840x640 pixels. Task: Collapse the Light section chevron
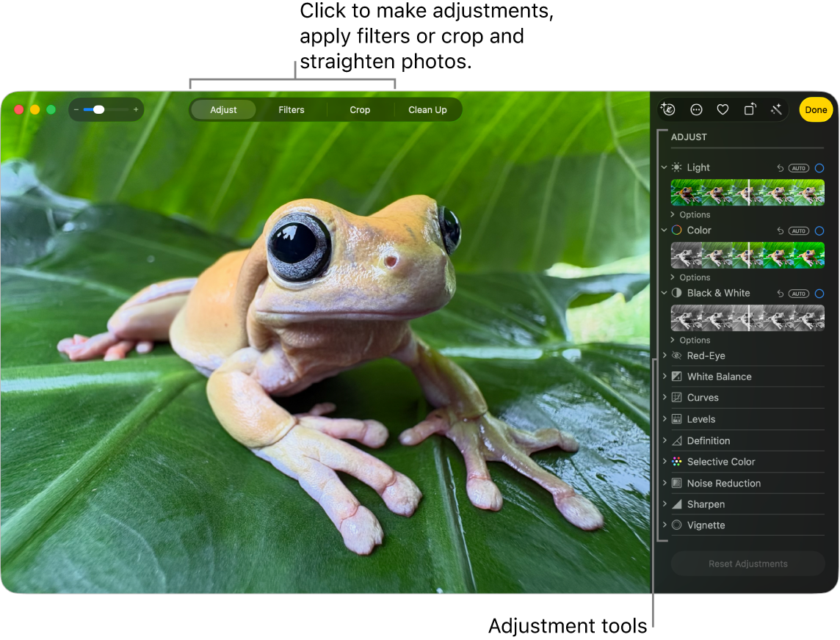(x=665, y=167)
